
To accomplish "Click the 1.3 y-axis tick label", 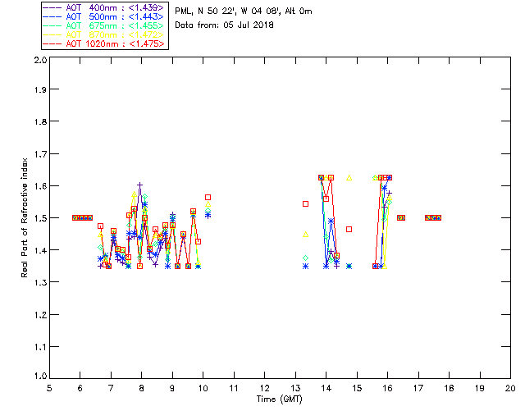I will pos(40,282).
